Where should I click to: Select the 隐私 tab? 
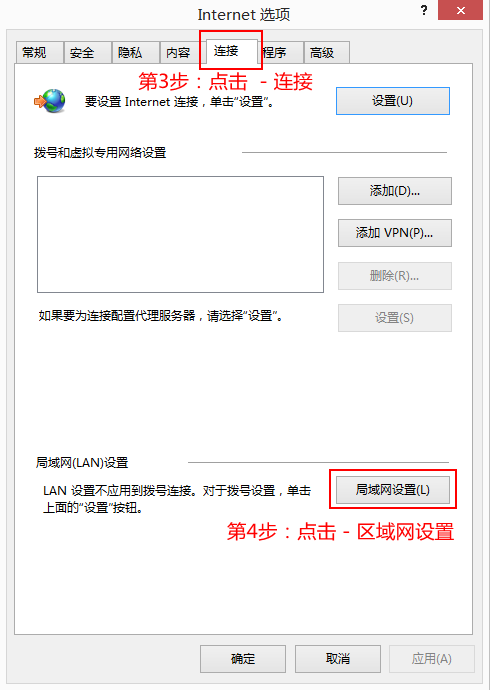[x=135, y=53]
